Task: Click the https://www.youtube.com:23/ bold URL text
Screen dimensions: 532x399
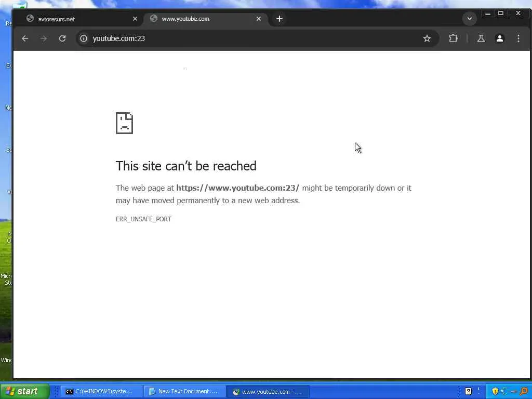Action: [238, 188]
